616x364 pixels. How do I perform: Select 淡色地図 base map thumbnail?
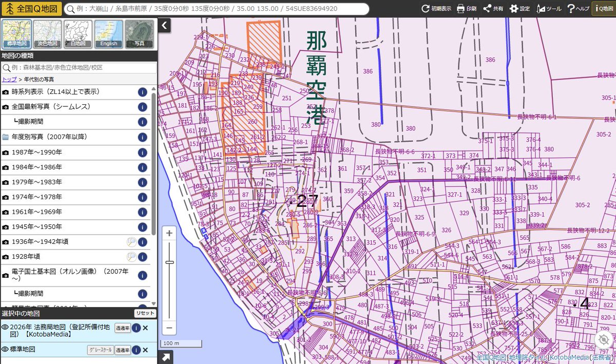pyautogui.click(x=47, y=34)
